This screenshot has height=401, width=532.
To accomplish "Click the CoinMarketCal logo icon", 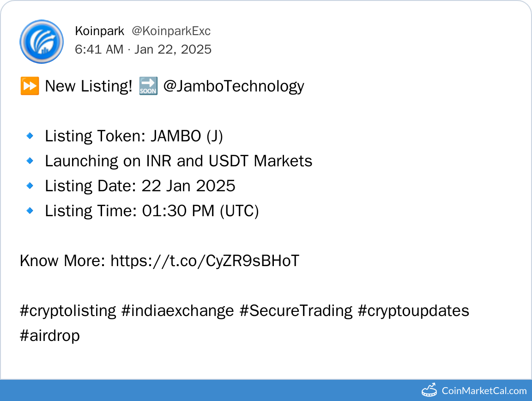I will click(429, 390).
